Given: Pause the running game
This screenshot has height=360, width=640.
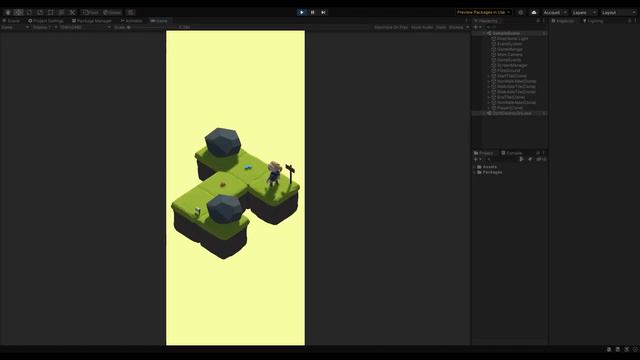Looking at the screenshot, I should pos(313,12).
